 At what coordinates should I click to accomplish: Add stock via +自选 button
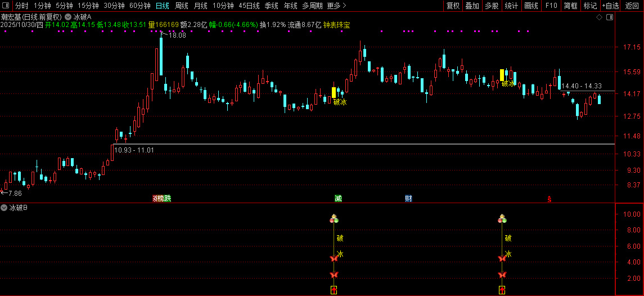click(x=611, y=6)
